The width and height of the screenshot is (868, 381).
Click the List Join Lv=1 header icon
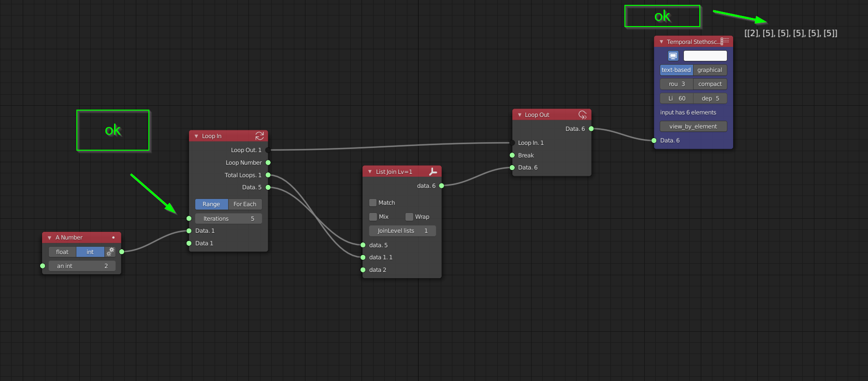coord(433,171)
